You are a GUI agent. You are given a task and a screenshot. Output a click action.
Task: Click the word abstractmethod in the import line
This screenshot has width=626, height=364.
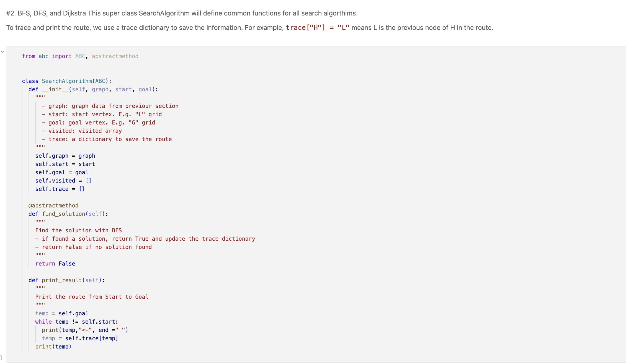[115, 56]
